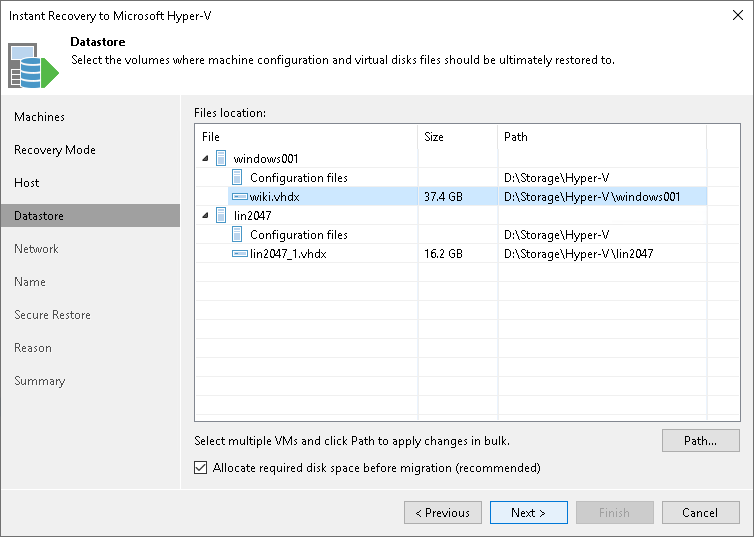
Task: Click the File column header
Action: tap(306, 137)
